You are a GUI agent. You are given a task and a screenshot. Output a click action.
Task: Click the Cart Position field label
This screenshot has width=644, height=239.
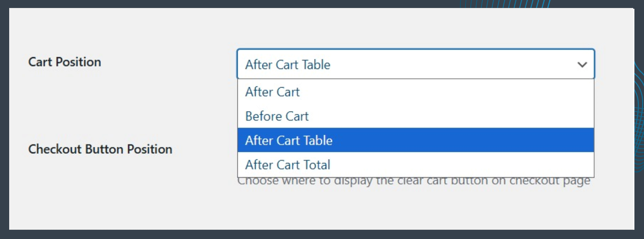point(65,62)
